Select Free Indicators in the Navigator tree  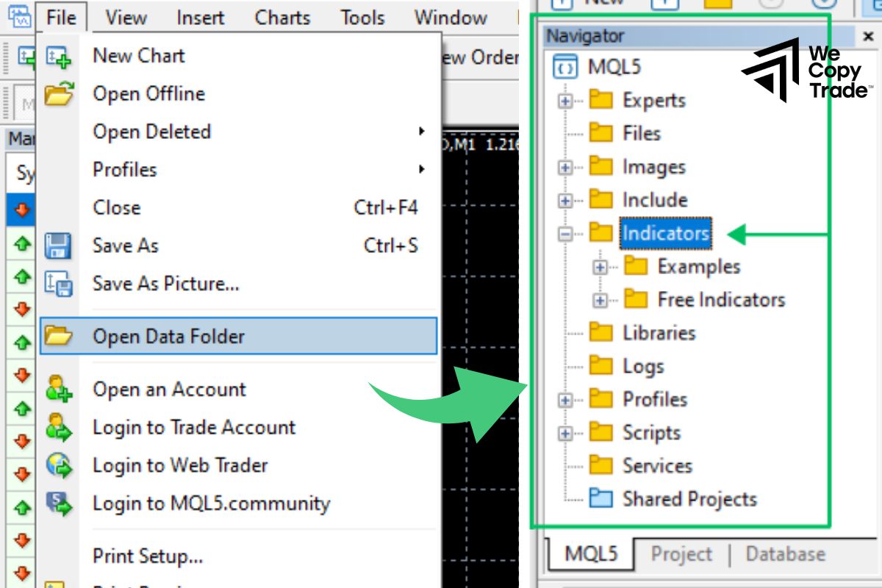tap(723, 299)
